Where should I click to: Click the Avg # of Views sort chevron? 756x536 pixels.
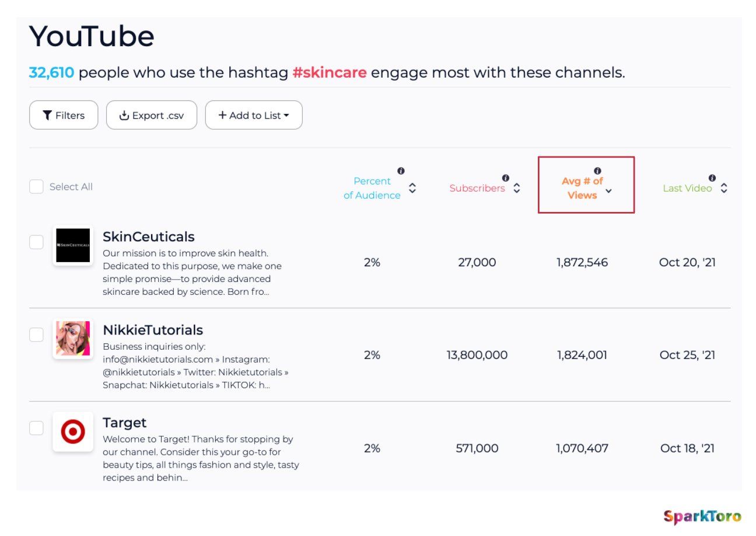608,191
